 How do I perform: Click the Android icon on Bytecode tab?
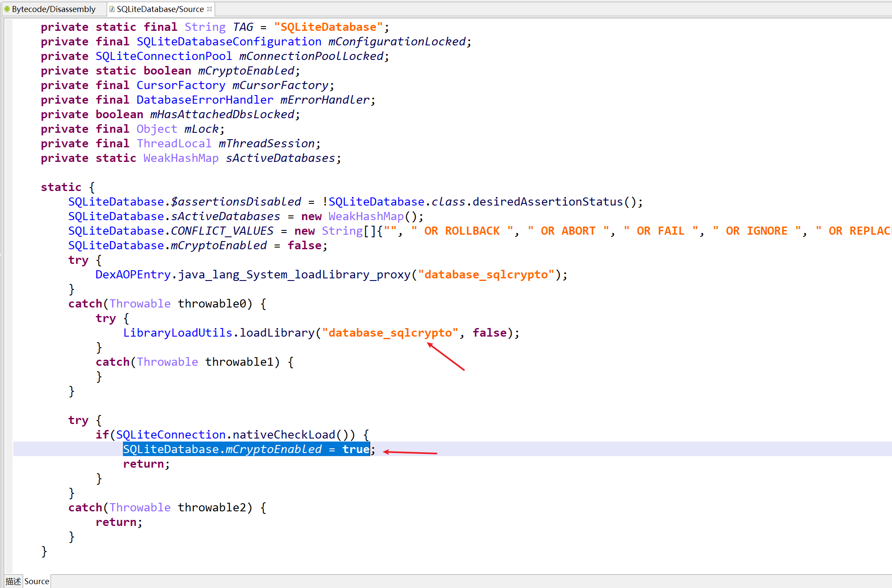tap(7, 9)
